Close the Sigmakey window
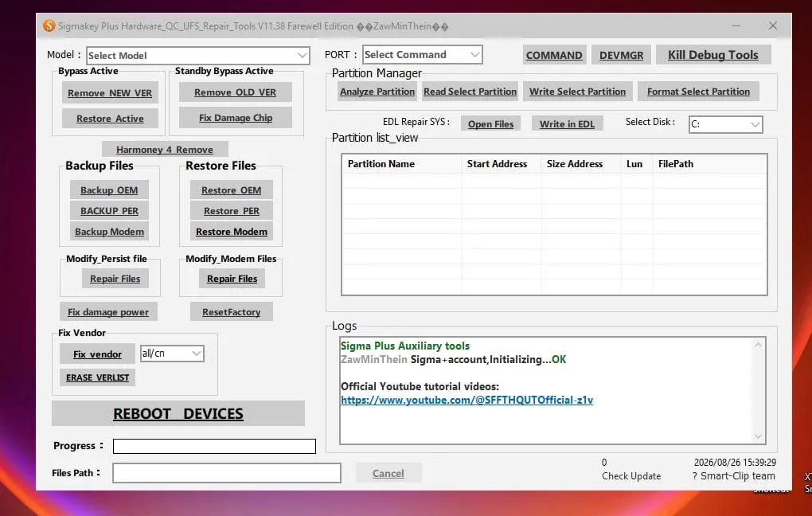 pyautogui.click(x=773, y=26)
